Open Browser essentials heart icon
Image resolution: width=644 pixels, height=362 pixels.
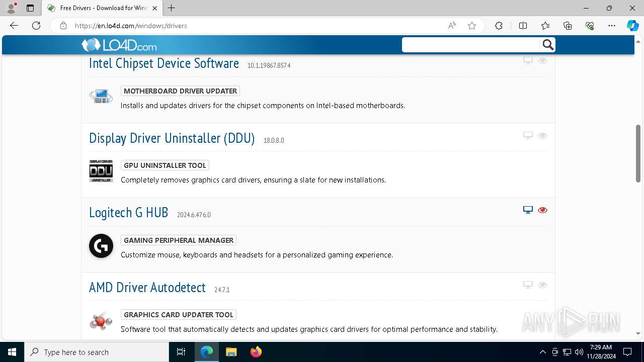pyautogui.click(x=590, y=26)
